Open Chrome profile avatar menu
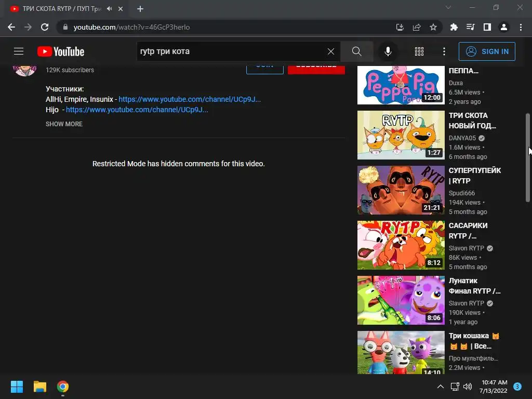This screenshot has height=399, width=532. (504, 27)
